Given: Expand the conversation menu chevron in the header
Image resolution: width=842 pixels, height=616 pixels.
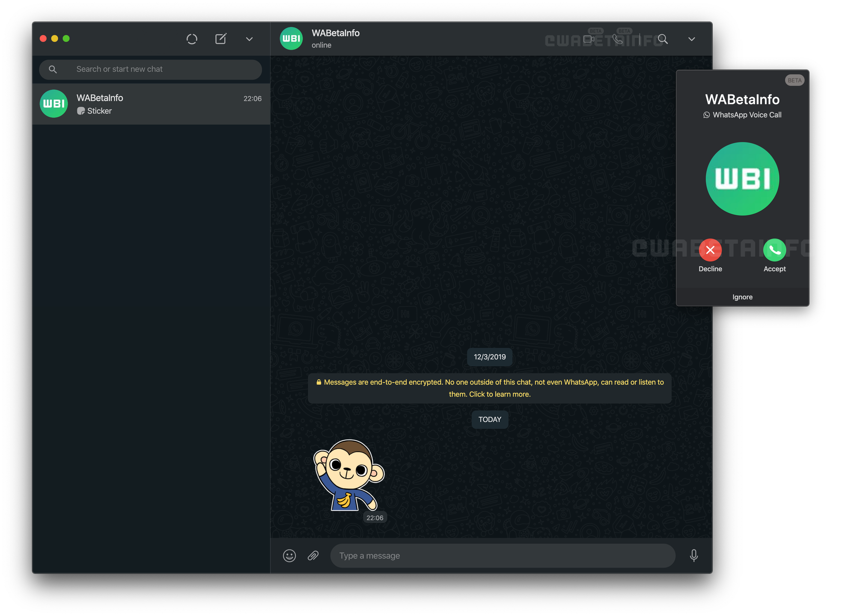Looking at the screenshot, I should 691,39.
